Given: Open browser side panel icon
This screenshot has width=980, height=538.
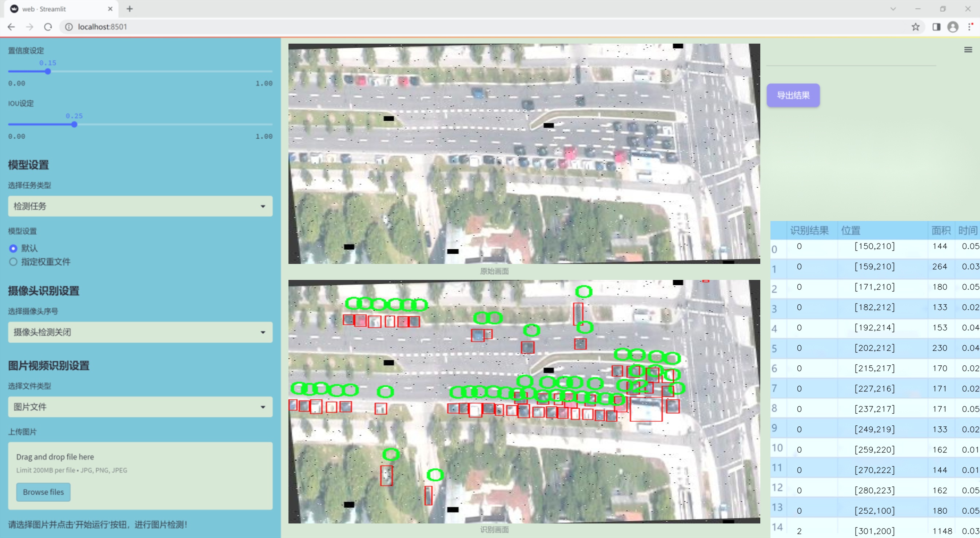Looking at the screenshot, I should (x=936, y=27).
